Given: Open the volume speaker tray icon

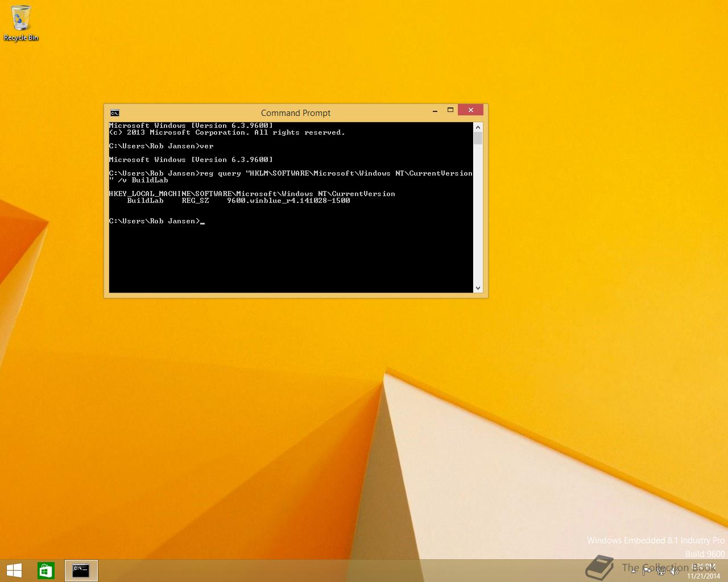Looking at the screenshot, I should tap(675, 571).
